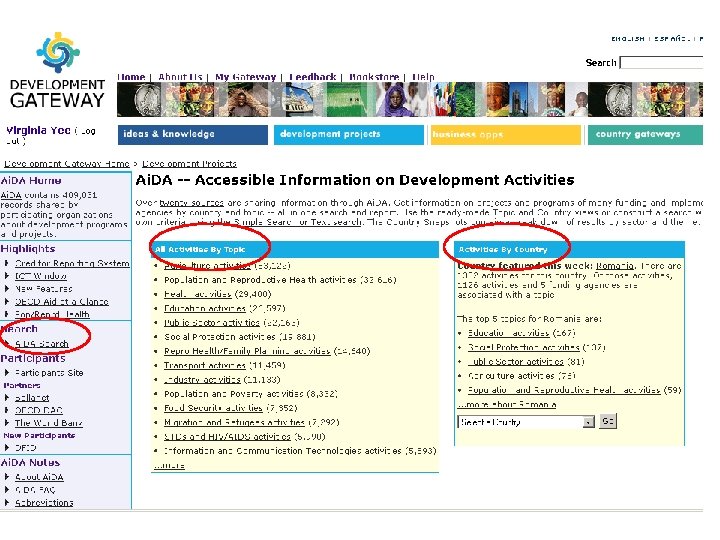
Task: Select the business opps tab
Action: point(506,135)
